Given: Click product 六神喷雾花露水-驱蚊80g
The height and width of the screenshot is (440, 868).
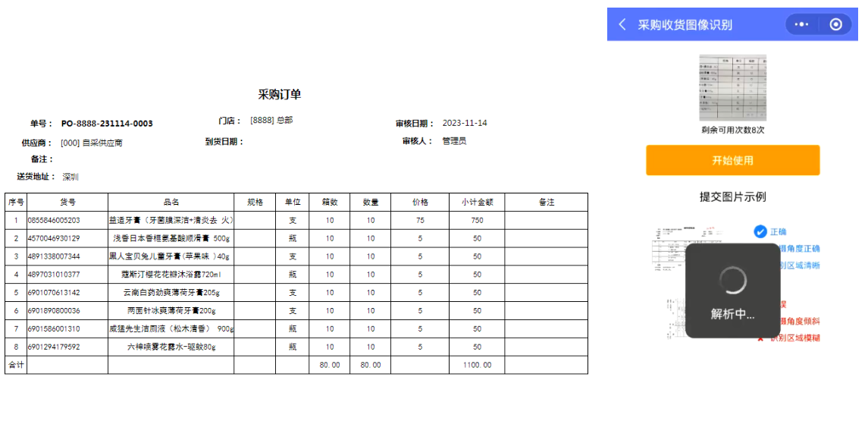Looking at the screenshot, I should 171,347.
